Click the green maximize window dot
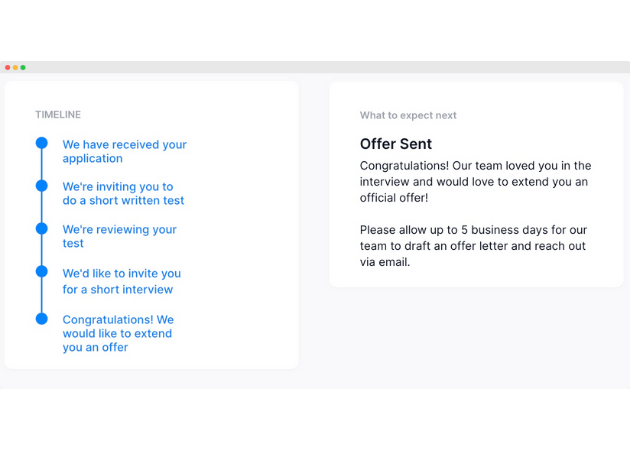Screen dimensions: 630x450 [x=23, y=68]
